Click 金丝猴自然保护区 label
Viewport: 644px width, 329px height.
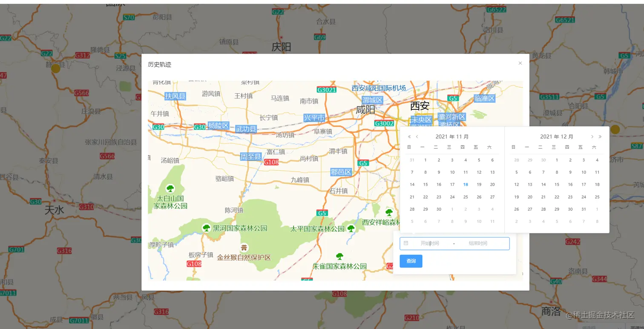pyautogui.click(x=244, y=257)
